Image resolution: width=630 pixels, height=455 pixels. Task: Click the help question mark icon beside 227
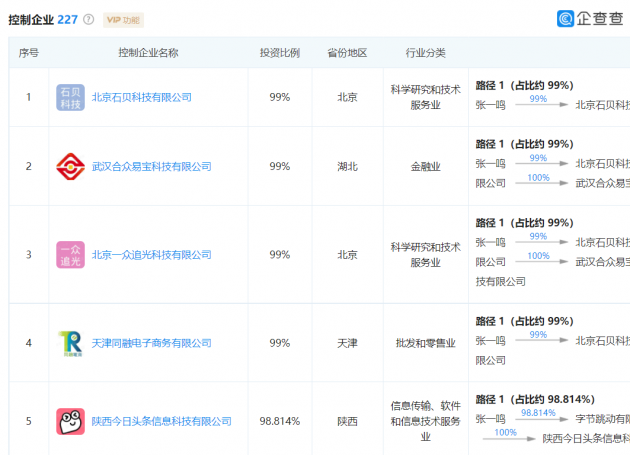[x=89, y=20]
